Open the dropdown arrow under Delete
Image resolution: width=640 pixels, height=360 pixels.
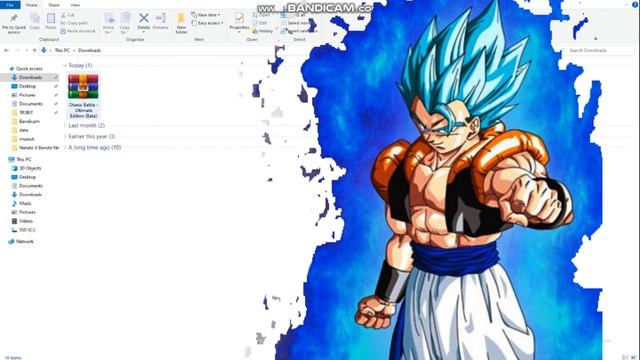pos(144,32)
